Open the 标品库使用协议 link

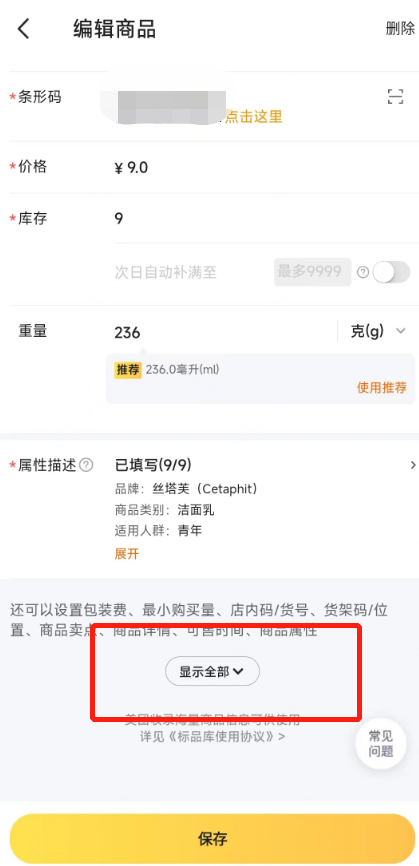213,737
